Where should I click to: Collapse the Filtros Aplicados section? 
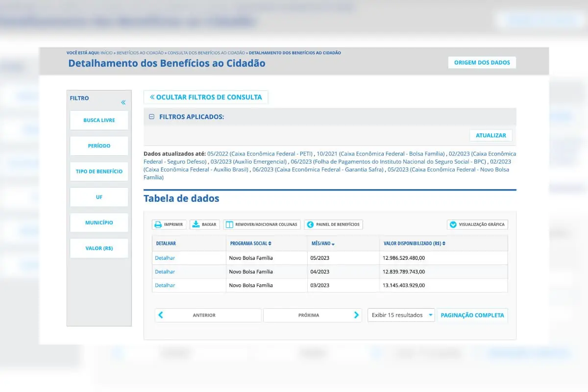pyautogui.click(x=152, y=117)
